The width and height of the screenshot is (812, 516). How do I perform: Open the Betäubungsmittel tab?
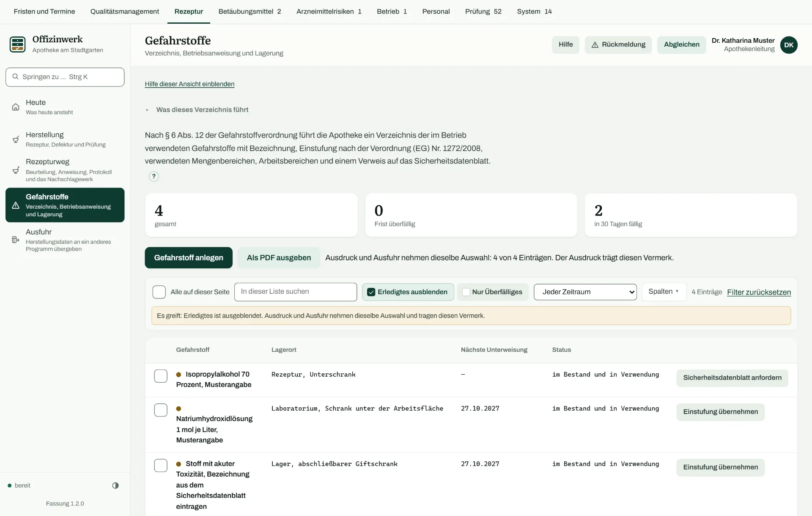pyautogui.click(x=250, y=11)
